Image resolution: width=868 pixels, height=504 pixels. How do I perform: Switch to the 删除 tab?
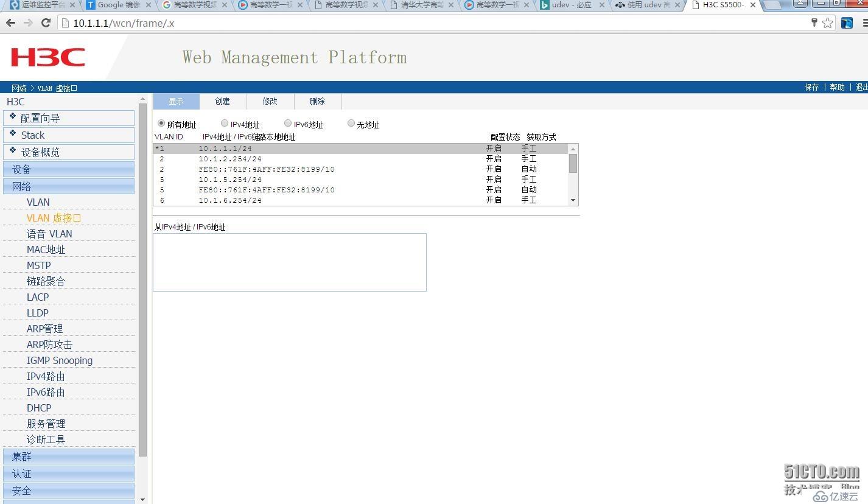tap(318, 102)
